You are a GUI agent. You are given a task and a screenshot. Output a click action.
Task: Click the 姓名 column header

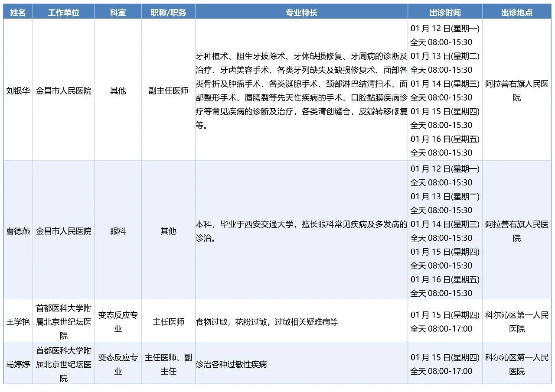click(x=18, y=13)
